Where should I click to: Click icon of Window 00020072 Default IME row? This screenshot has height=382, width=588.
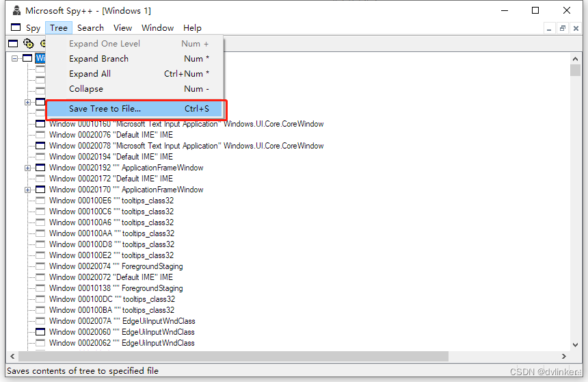tap(40, 277)
